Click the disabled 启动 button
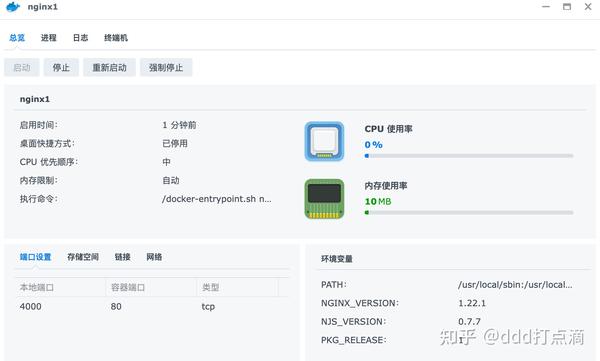 click(x=22, y=67)
